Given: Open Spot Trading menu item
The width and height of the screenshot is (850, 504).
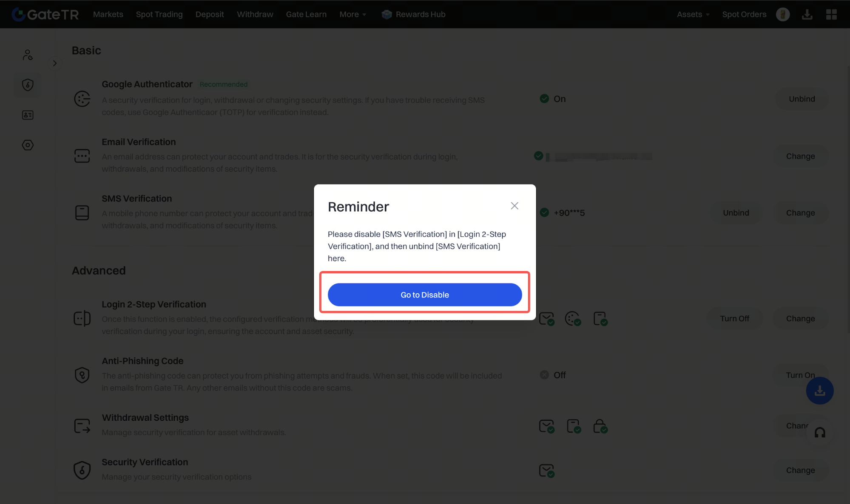Looking at the screenshot, I should coord(159,14).
